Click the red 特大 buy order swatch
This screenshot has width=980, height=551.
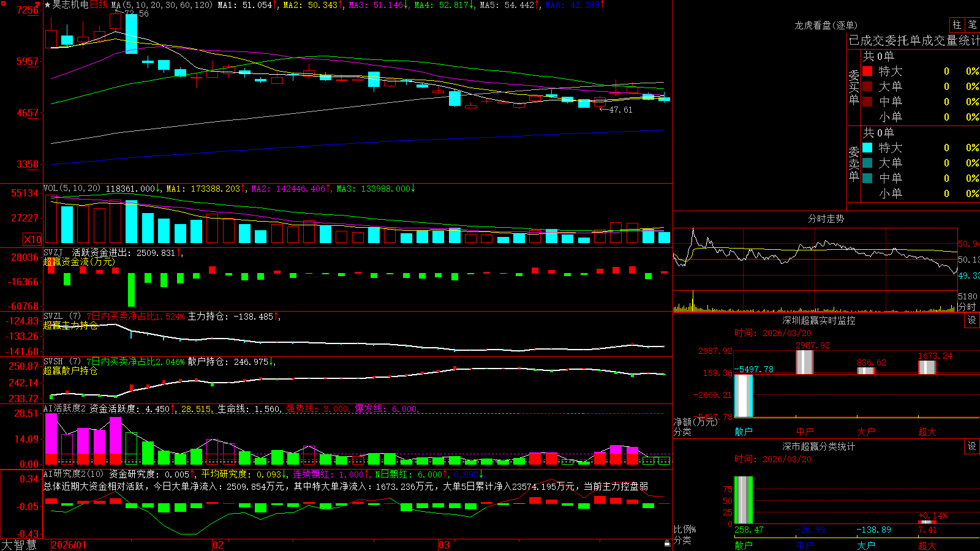(x=867, y=71)
